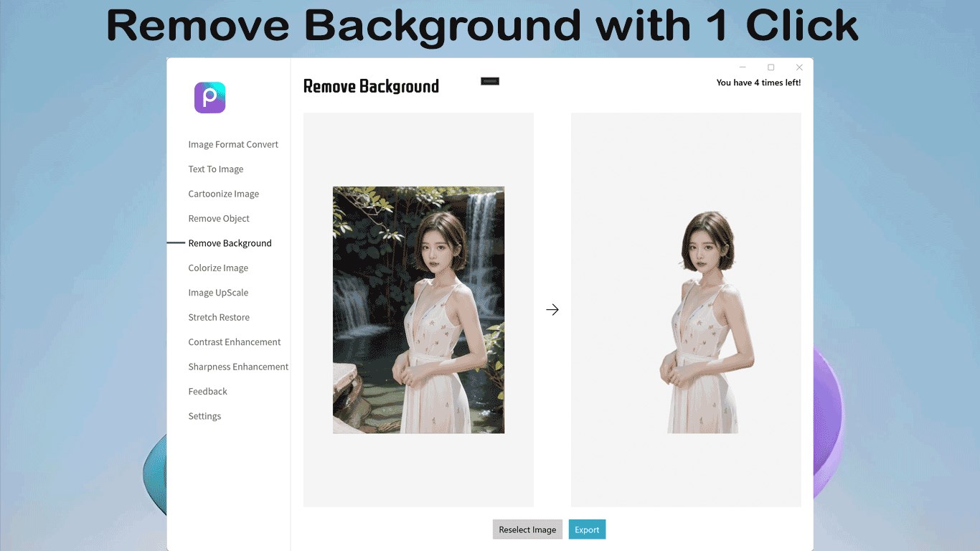
Task: Select the Sharpness Enhancement feature
Action: (237, 366)
